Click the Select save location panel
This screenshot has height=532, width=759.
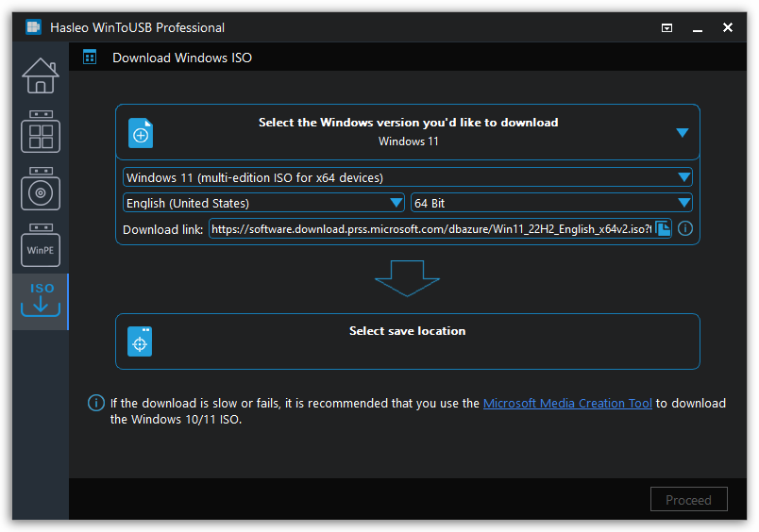[408, 341]
